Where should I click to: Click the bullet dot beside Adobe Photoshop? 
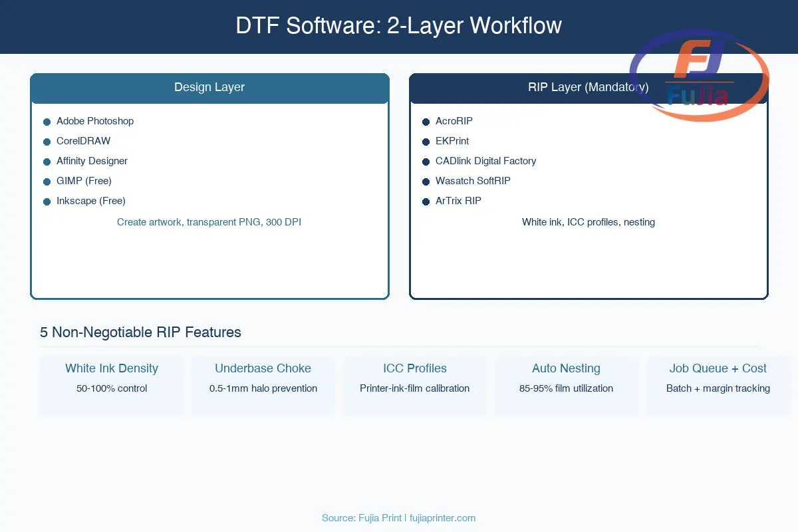(x=47, y=122)
